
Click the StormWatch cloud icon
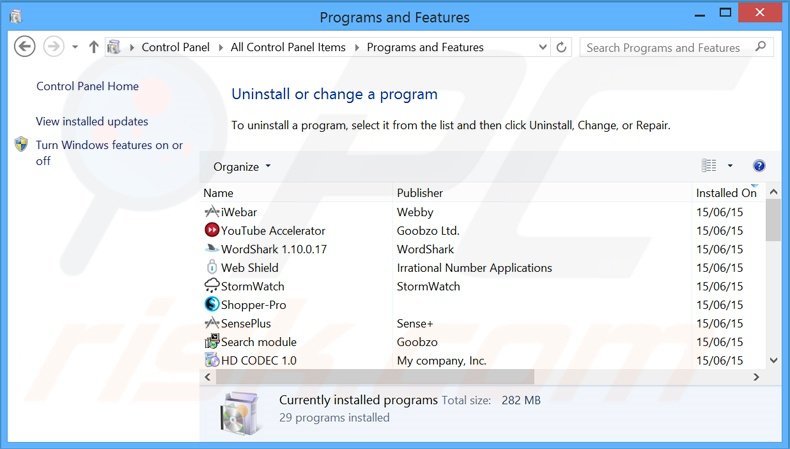[212, 286]
